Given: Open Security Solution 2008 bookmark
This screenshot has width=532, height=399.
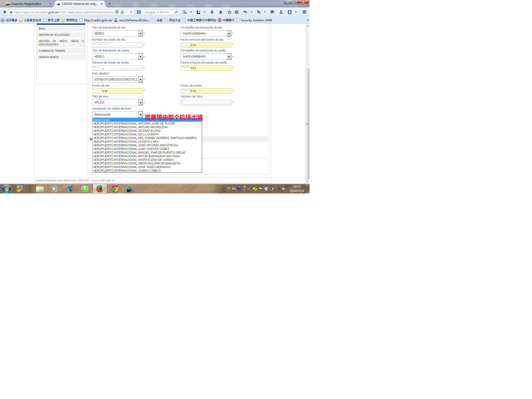Looking at the screenshot, I should [x=254, y=20].
